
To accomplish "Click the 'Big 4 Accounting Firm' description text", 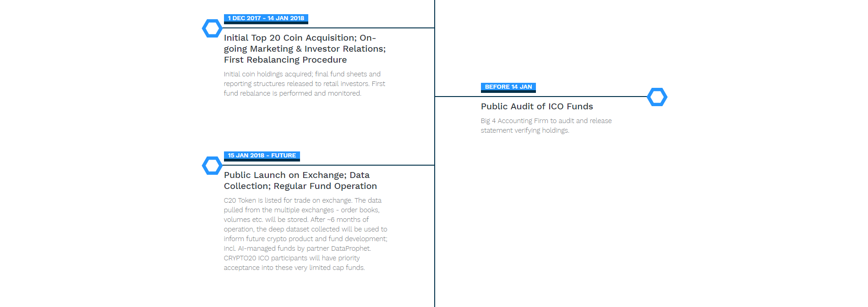I will [x=546, y=125].
